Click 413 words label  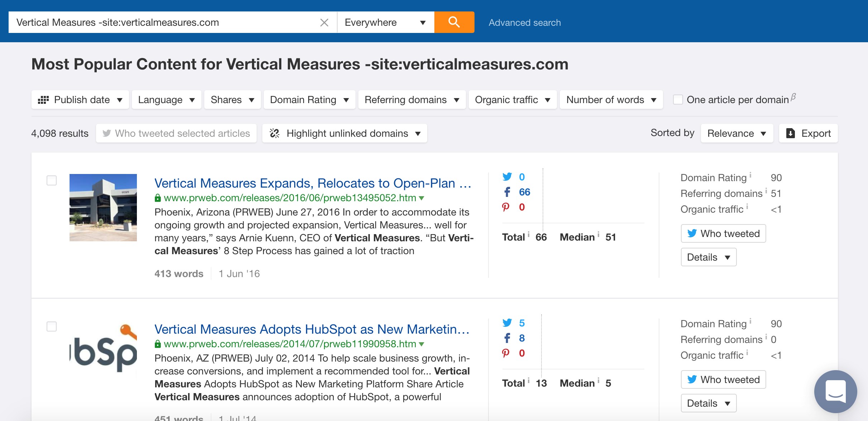[179, 274]
